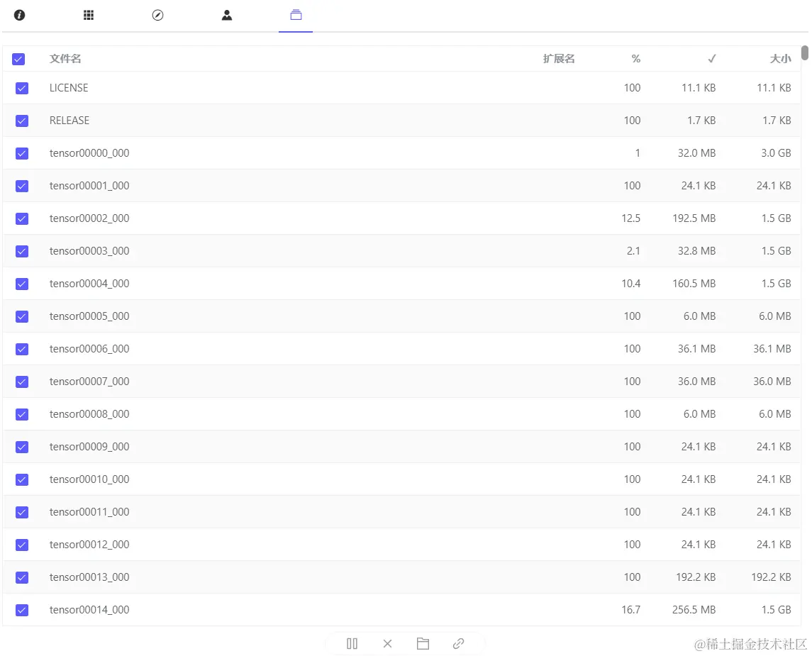Copy link with chain icon
The height and width of the screenshot is (656, 812).
click(x=458, y=643)
